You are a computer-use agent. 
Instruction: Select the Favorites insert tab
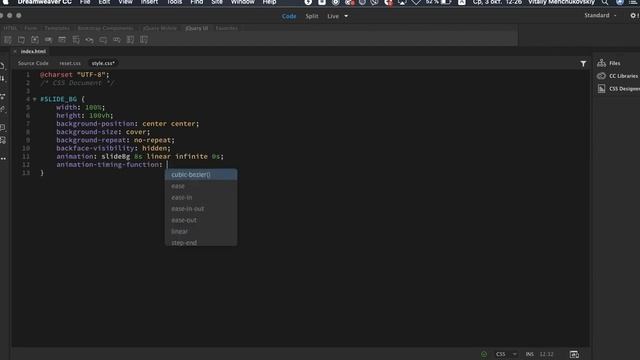pyautogui.click(x=227, y=28)
